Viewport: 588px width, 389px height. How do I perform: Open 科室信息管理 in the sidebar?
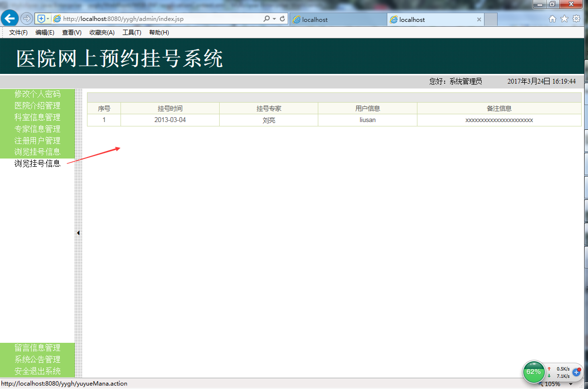[x=37, y=117]
